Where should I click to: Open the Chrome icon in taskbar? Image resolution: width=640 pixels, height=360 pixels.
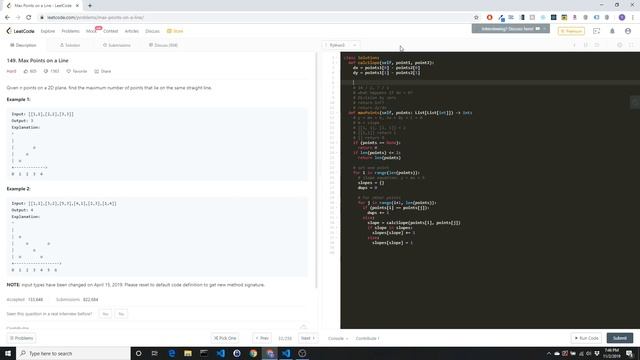click(x=253, y=353)
